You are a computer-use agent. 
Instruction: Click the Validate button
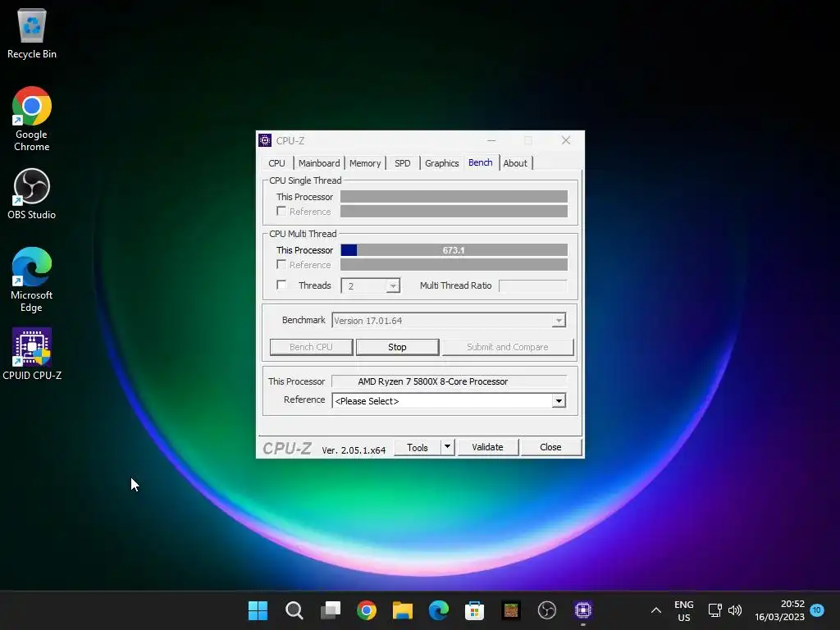(487, 447)
